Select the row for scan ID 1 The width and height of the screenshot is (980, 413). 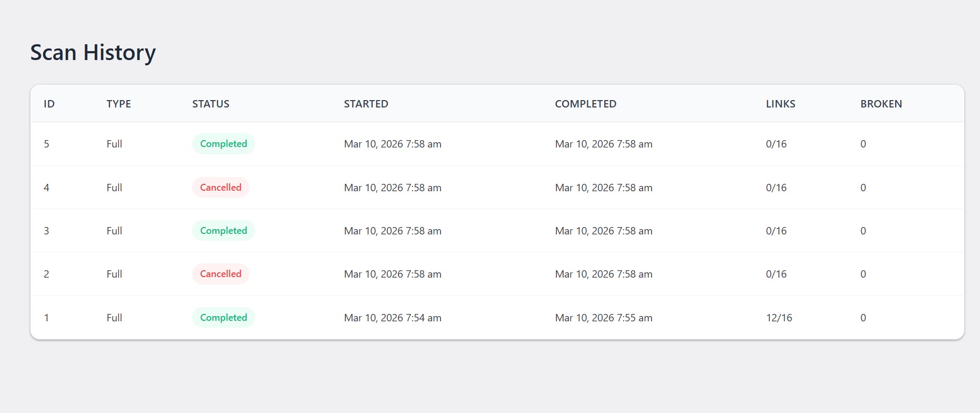pos(474,317)
